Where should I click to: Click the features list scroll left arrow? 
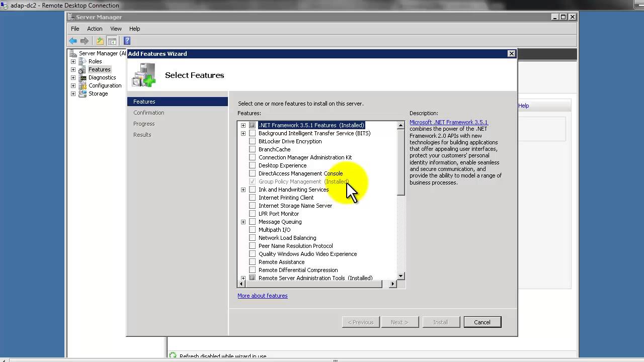coord(242,284)
